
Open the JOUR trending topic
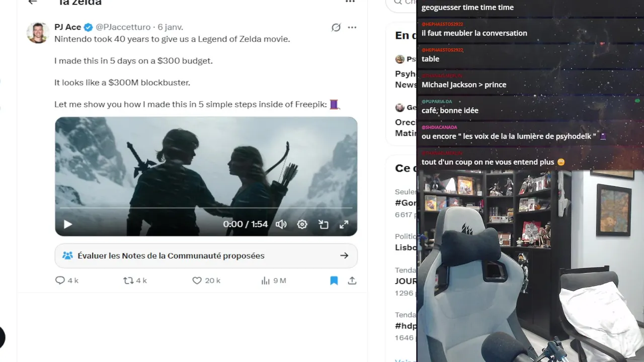(x=406, y=282)
